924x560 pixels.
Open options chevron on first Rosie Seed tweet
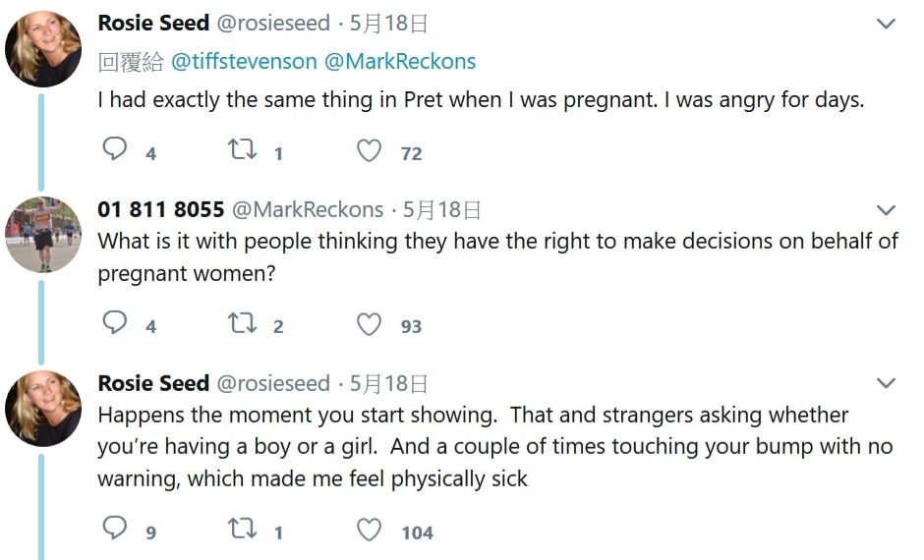click(886, 24)
